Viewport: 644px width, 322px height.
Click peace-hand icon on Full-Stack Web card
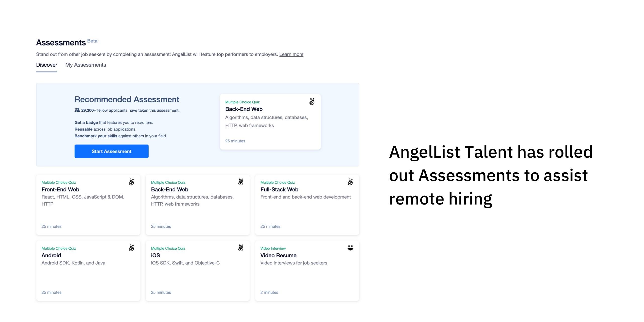[x=350, y=182]
